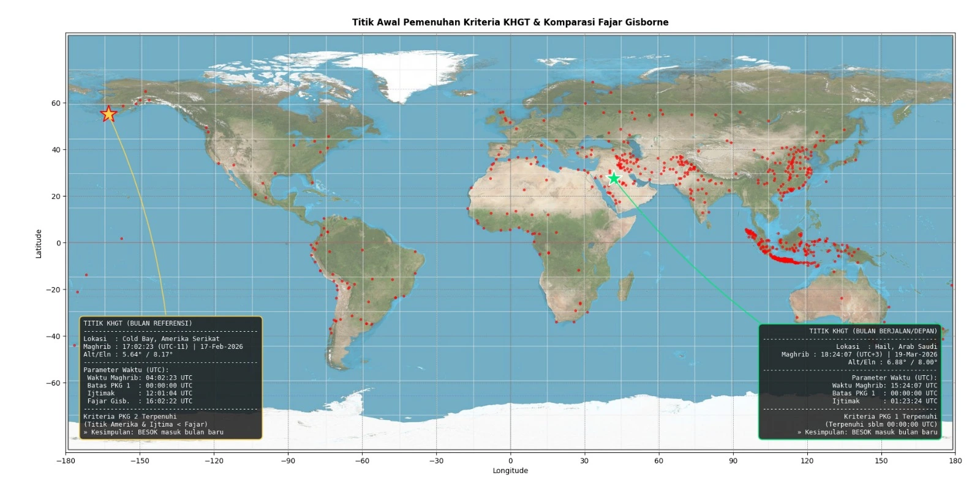980x497 pixels.
Task: Click the 40 latitude tick label
Action: click(x=56, y=150)
